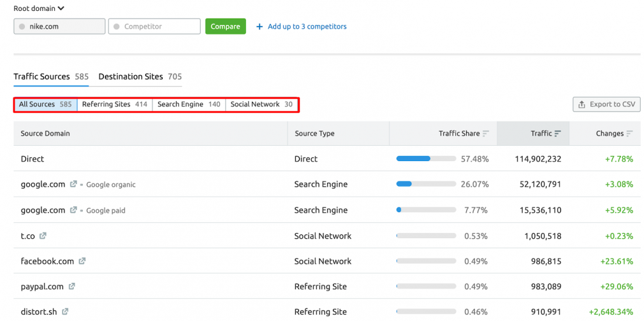Open the distort.sh source domain
Screen dimensions: 644x321
coord(39,311)
